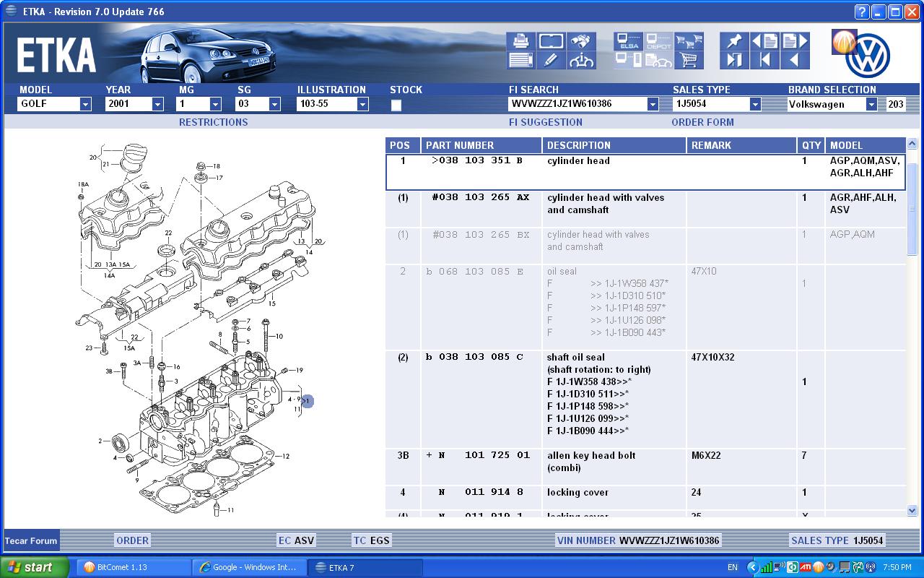Click ORDER in the bottom status bar
The height and width of the screenshot is (578, 924).
(x=133, y=540)
